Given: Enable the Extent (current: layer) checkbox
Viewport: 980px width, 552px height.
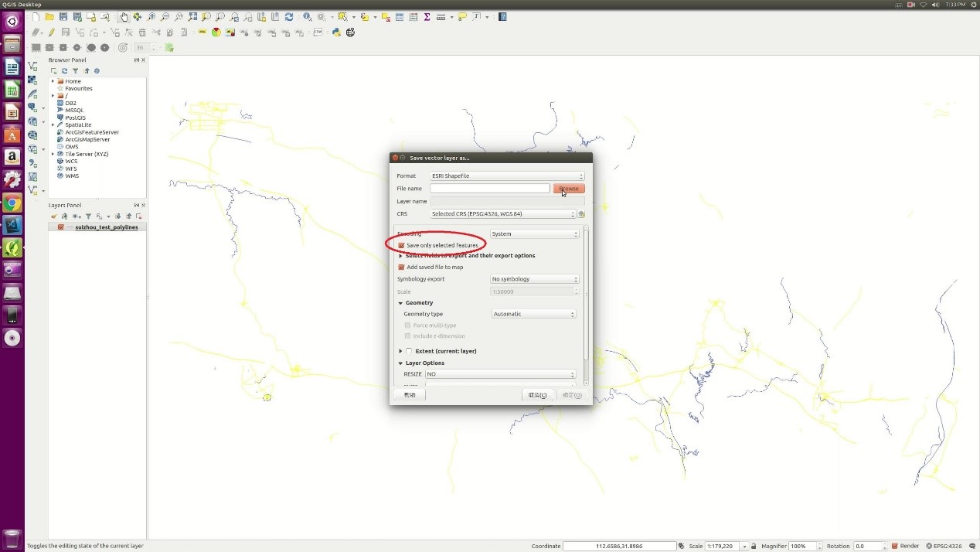Looking at the screenshot, I should pyautogui.click(x=409, y=351).
